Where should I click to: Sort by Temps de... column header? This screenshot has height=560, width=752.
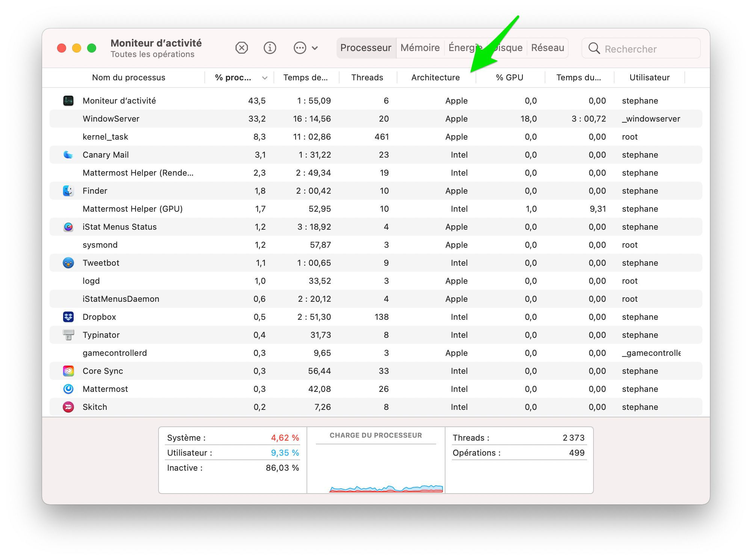pyautogui.click(x=305, y=78)
